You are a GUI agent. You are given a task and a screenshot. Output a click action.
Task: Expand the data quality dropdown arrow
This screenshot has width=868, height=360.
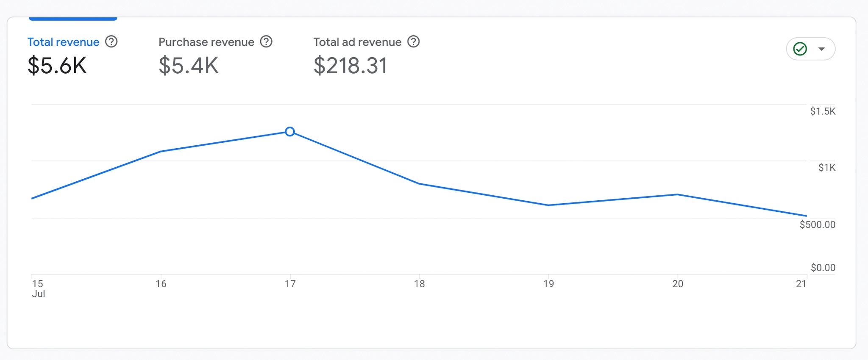[x=821, y=49]
